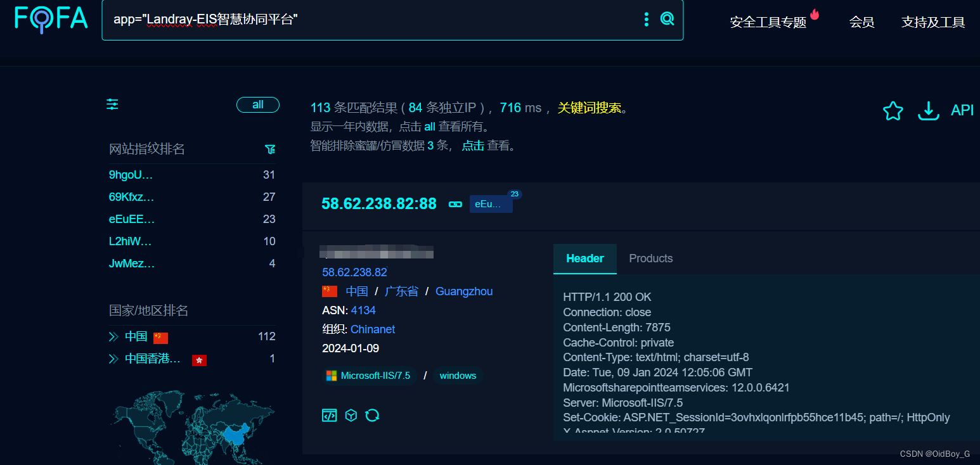The width and height of the screenshot is (980, 465).
Task: Click the download results icon
Action: click(928, 110)
